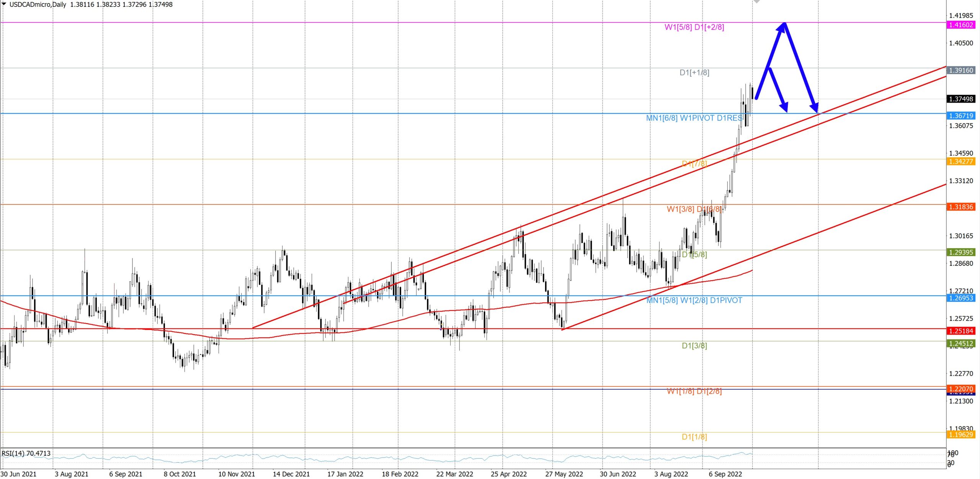
Task: Click the gray 1.39160 price label
Action: point(961,70)
